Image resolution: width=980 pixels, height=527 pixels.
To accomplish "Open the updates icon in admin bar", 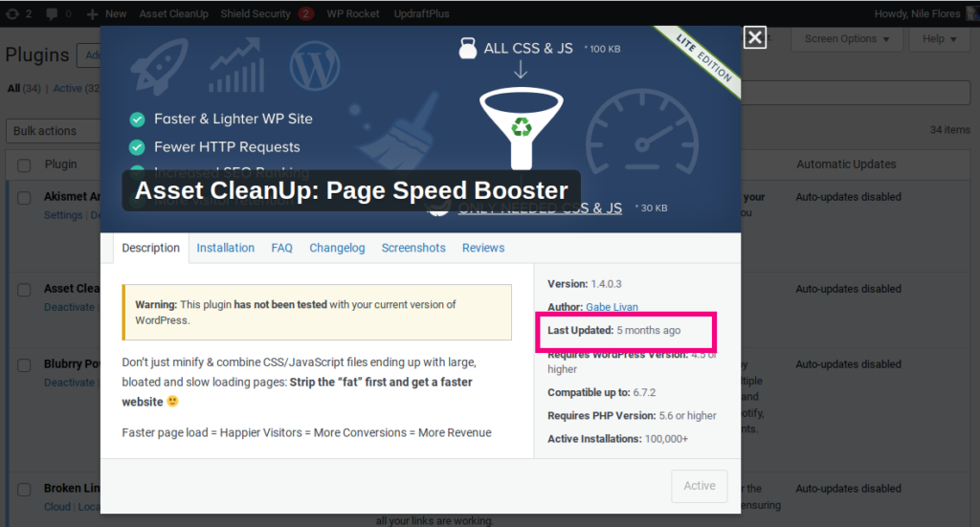I will (x=12, y=13).
